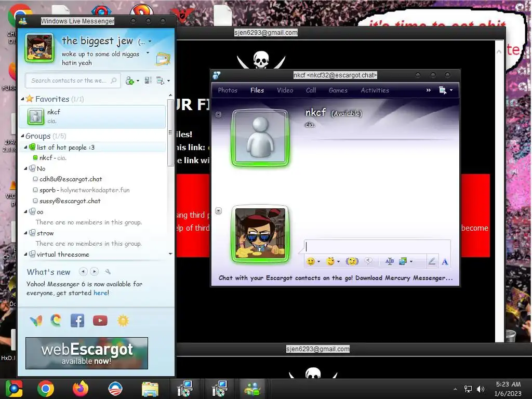Viewport: 532px width, 399px height.
Task: Collapse the 'oo' group
Action: coord(25,212)
